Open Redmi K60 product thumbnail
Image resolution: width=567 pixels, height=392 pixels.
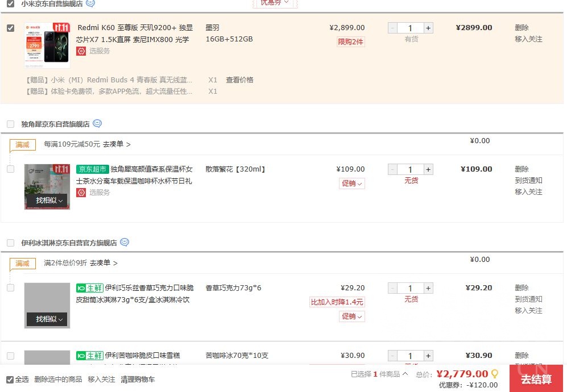(47, 45)
